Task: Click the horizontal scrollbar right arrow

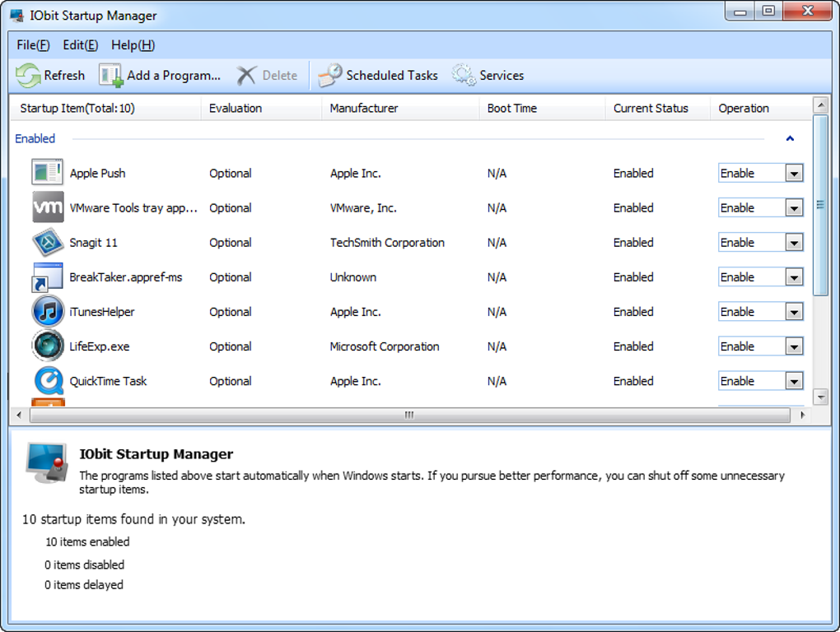Action: [802, 415]
